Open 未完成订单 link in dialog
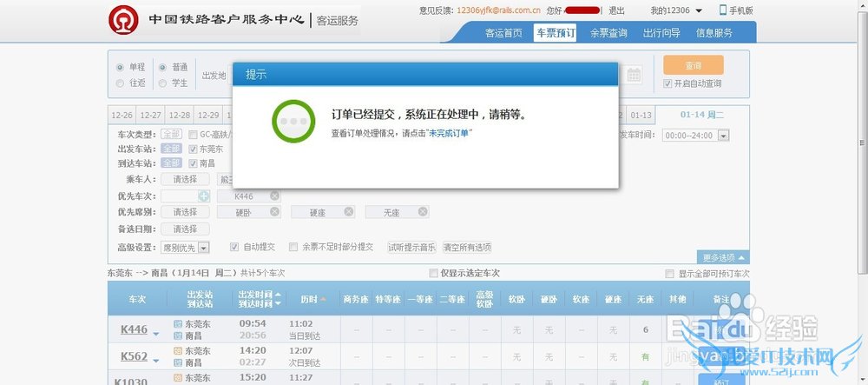The width and height of the screenshot is (868, 385). 450,134
